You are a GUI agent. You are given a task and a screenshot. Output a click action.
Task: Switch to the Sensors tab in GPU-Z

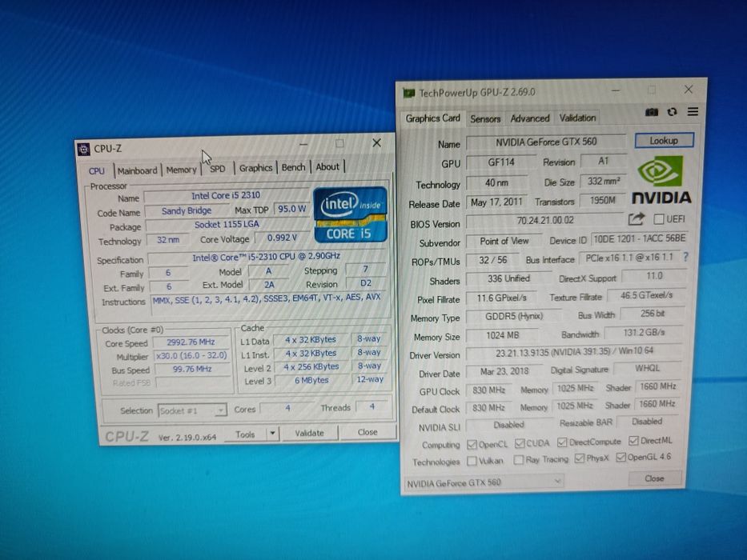[485, 118]
